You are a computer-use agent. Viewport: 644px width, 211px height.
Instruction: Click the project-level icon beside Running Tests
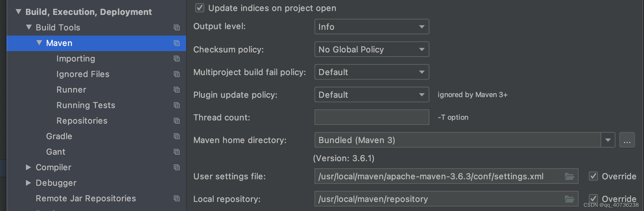pyautogui.click(x=177, y=105)
